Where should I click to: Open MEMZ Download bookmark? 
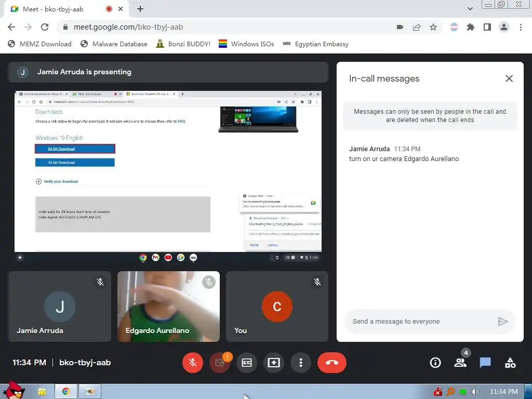click(x=39, y=44)
